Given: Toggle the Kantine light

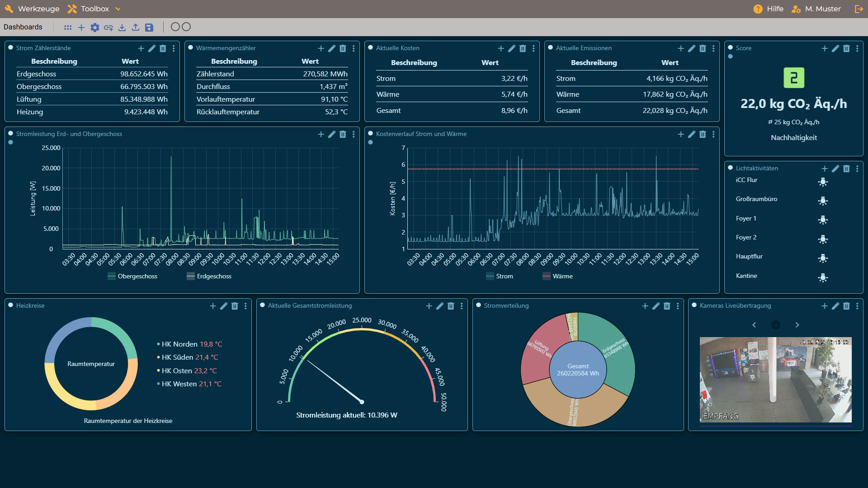Looking at the screenshot, I should point(823,277).
